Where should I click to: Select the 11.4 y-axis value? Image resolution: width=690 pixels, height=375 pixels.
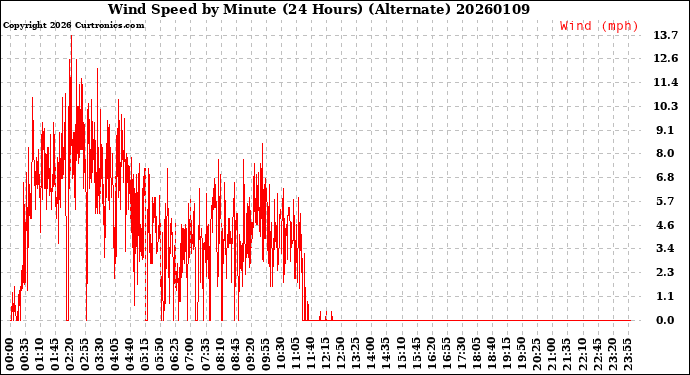(x=666, y=82)
